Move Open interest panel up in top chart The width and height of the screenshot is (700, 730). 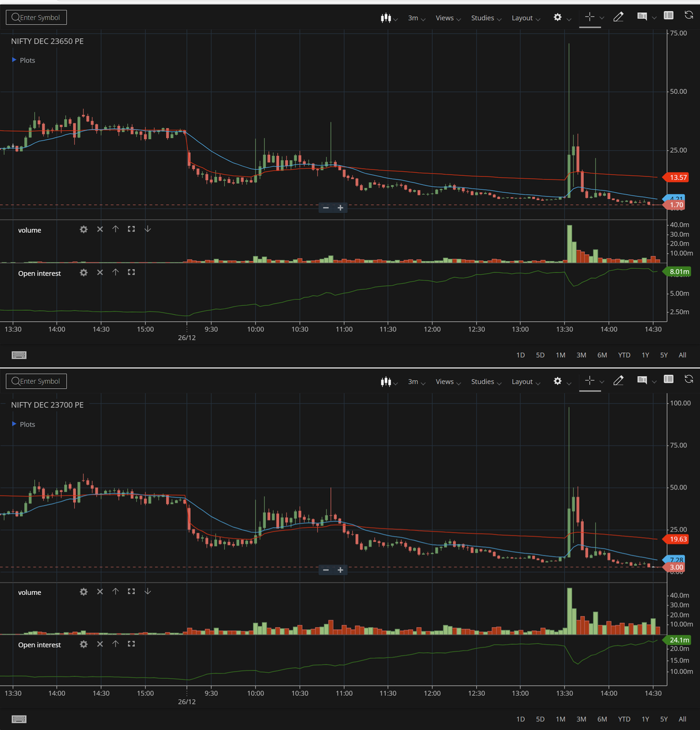pyautogui.click(x=116, y=273)
